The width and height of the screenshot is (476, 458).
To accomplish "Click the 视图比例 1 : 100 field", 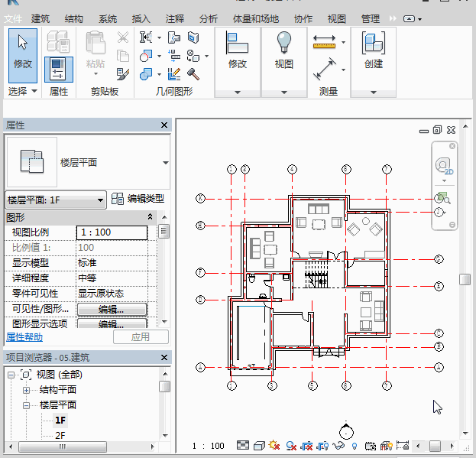I will 112,232.
